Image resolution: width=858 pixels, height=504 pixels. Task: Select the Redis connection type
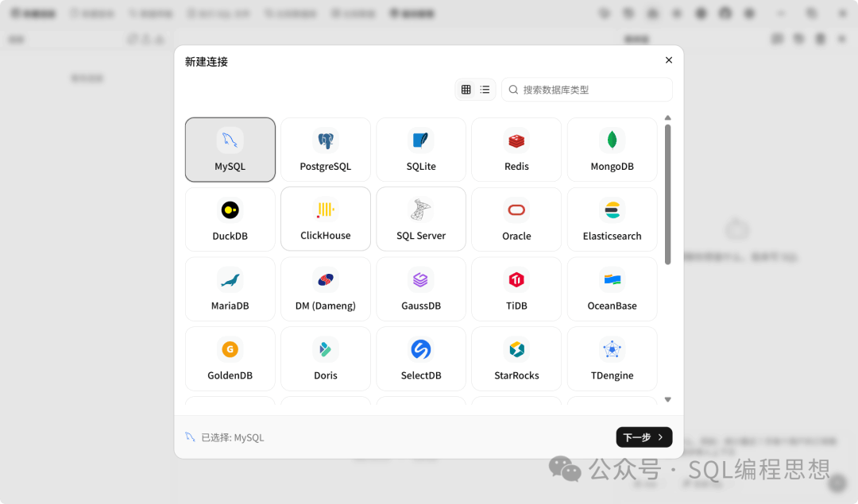click(x=516, y=150)
